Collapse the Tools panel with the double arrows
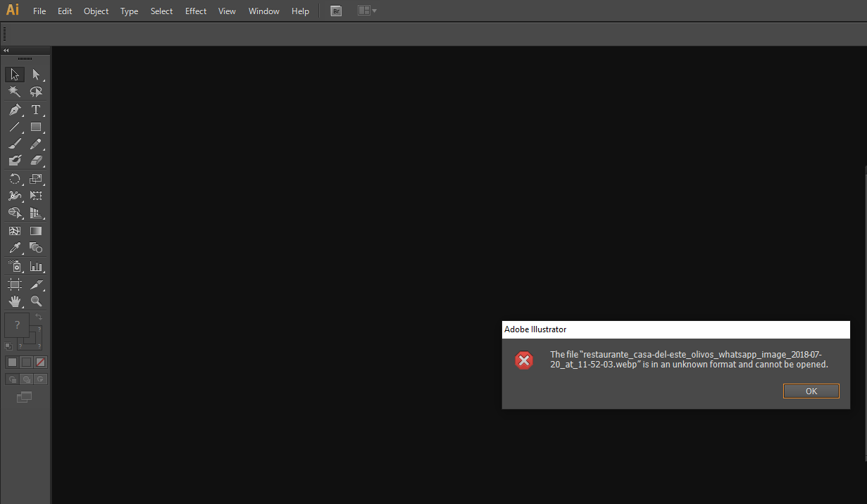867x504 pixels. point(6,50)
